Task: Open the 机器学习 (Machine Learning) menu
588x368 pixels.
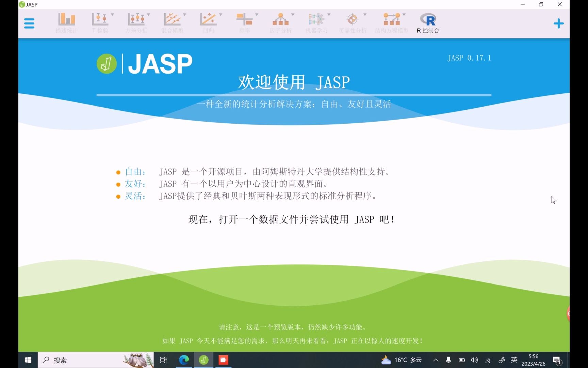Action: pos(317,23)
